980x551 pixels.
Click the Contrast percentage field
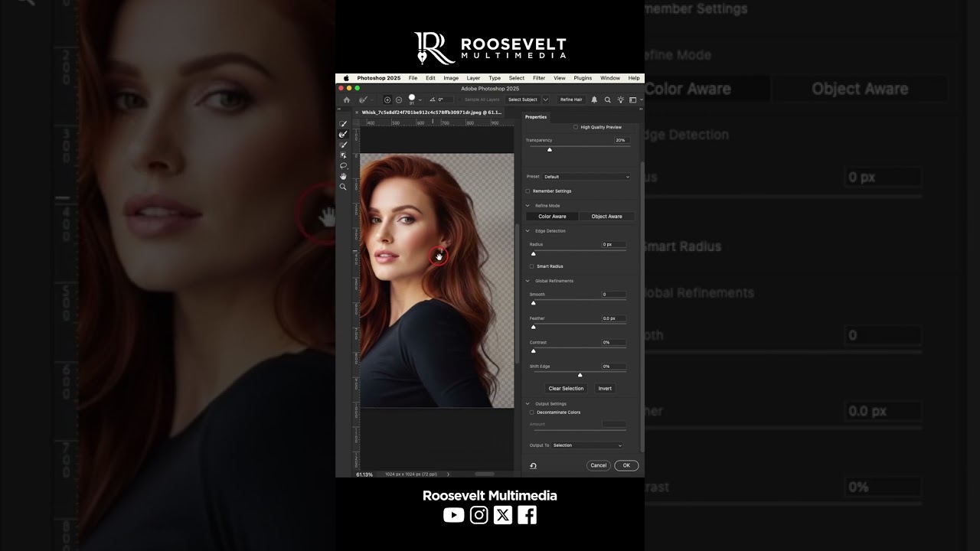(x=614, y=343)
